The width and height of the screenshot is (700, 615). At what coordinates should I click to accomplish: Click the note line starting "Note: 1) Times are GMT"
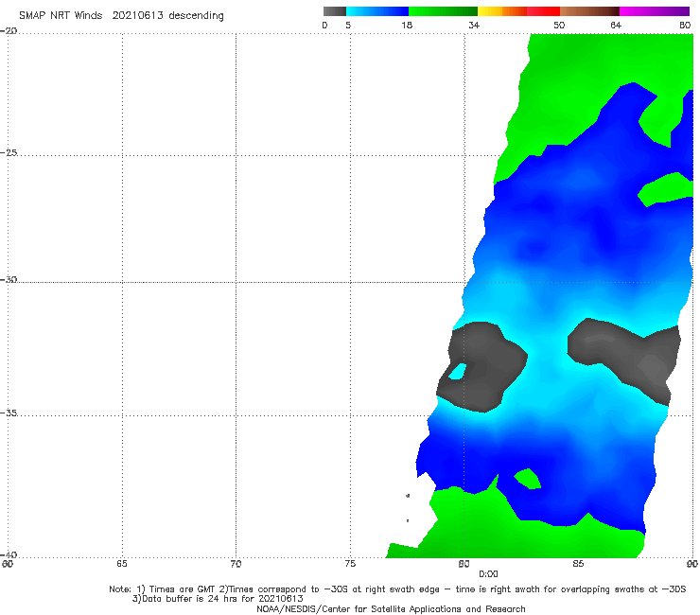point(397,589)
